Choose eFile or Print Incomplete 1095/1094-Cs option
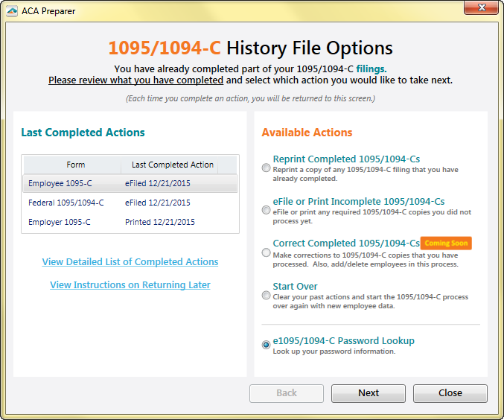The image size is (504, 420). [x=267, y=211]
